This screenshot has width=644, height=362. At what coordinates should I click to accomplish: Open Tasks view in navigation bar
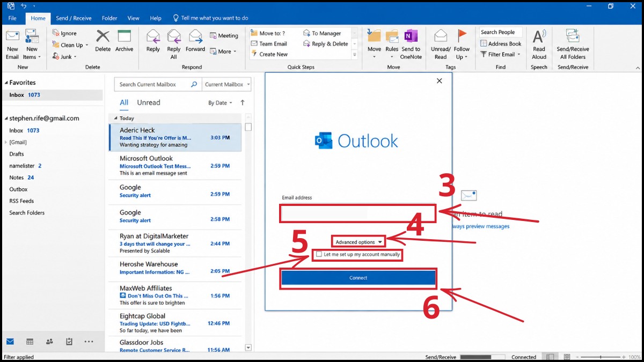tap(69, 342)
